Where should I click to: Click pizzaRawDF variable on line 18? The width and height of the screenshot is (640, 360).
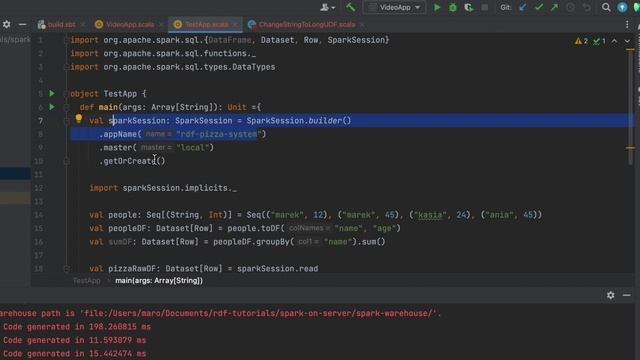pyautogui.click(x=131, y=269)
